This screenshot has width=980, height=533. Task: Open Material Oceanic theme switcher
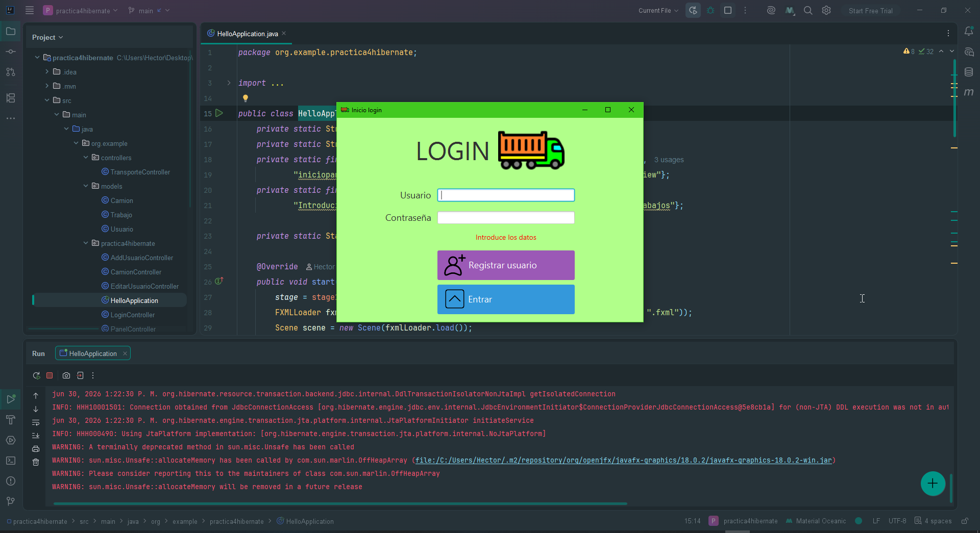[816, 521]
